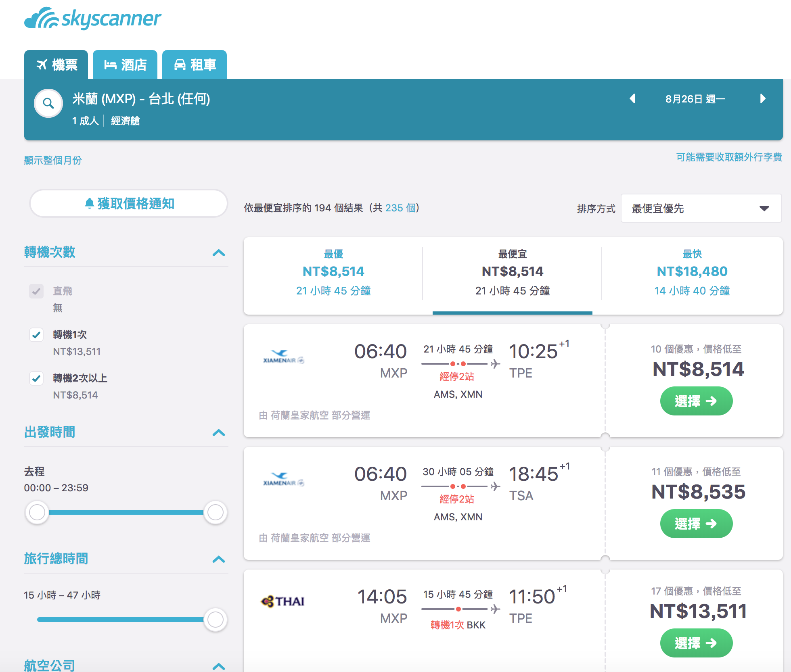
Task: Click the 1 成人 passenger text
Action: [86, 121]
